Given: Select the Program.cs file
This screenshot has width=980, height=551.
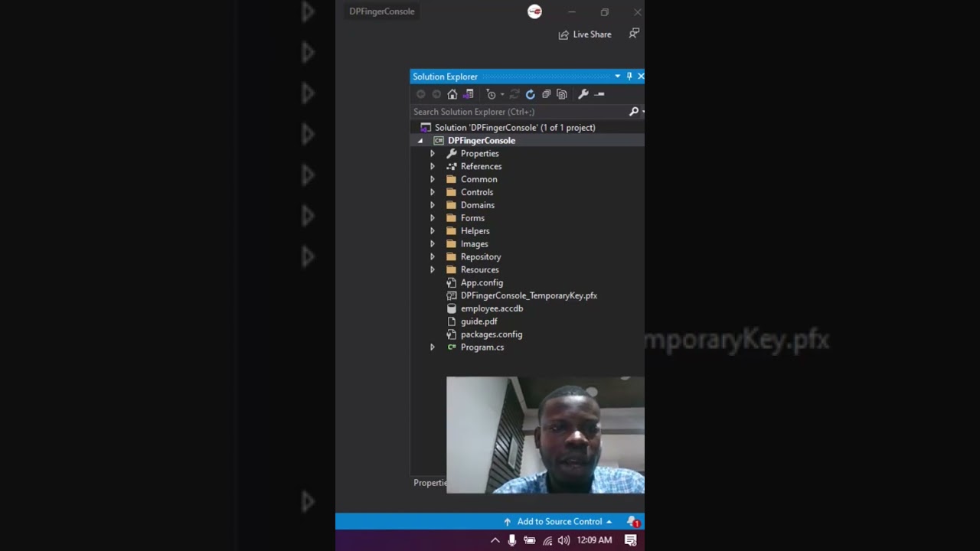Looking at the screenshot, I should pos(482,347).
